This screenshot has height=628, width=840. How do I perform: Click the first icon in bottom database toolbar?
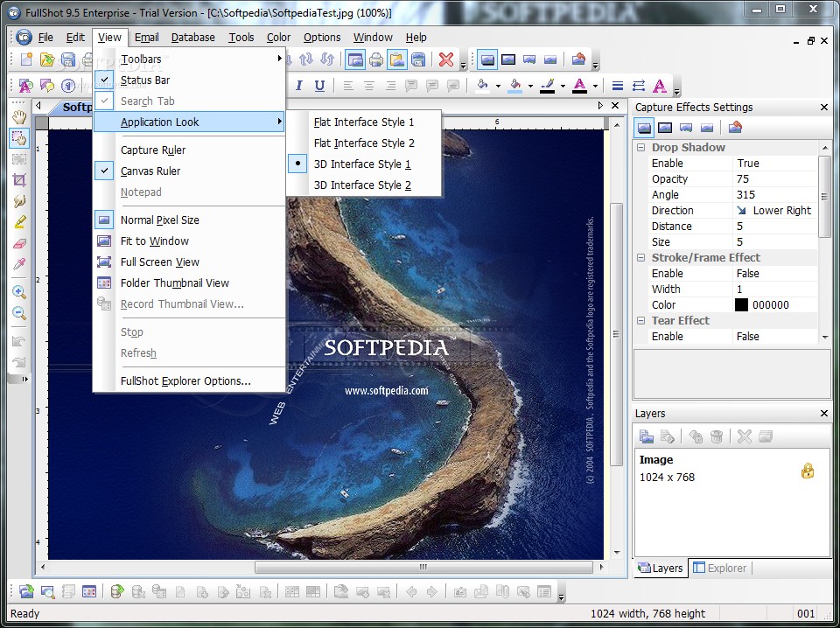[x=26, y=591]
